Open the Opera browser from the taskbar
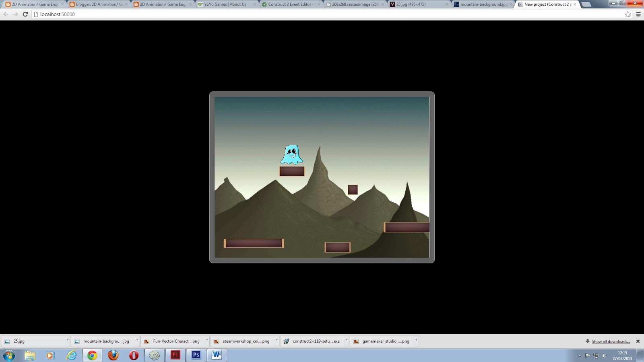The height and width of the screenshot is (362, 644). click(133, 355)
